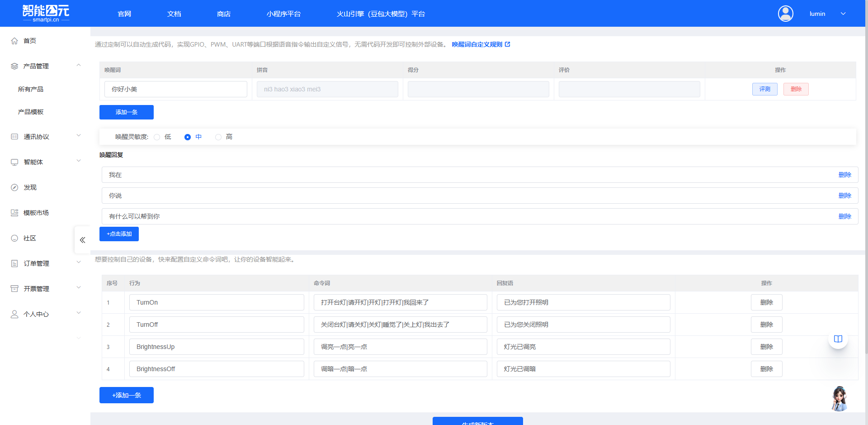Click the Community smiley icon

click(x=14, y=238)
